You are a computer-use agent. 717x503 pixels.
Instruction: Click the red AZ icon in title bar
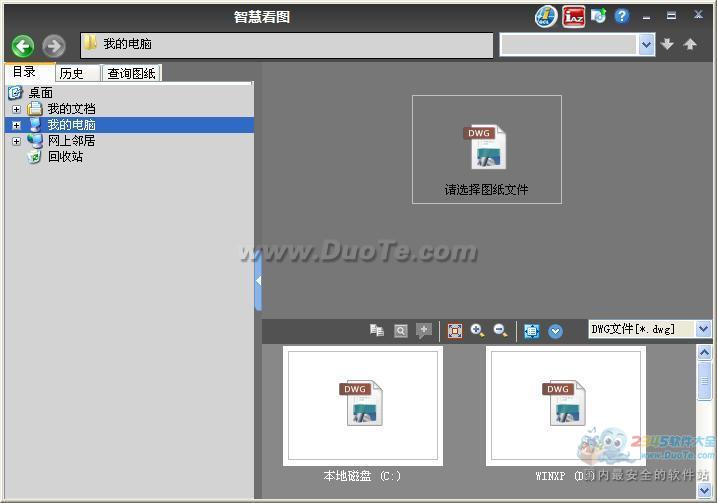[573, 16]
